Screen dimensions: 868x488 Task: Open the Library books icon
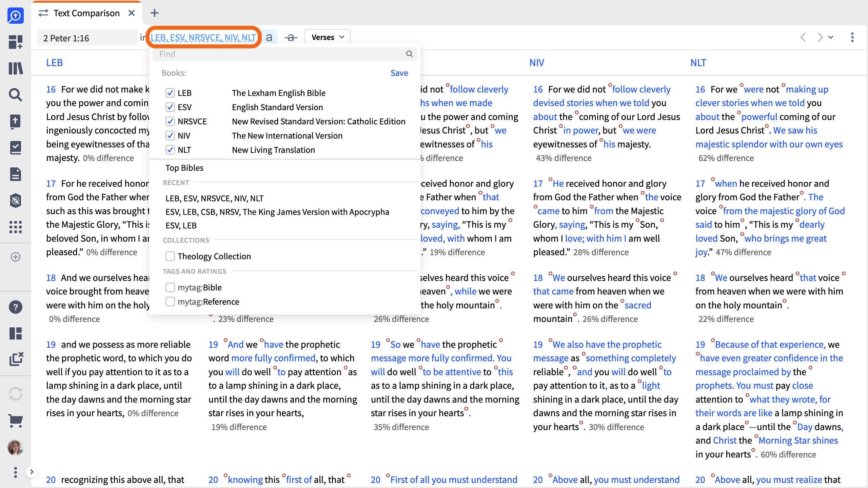[16, 68]
